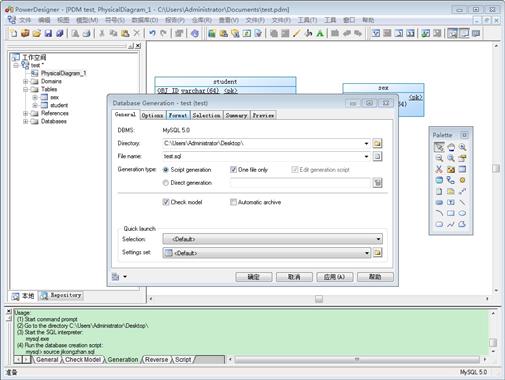The height and width of the screenshot is (380, 505).
Task: Click the Undo arrow toolbar icon
Action: pyautogui.click(x=152, y=33)
